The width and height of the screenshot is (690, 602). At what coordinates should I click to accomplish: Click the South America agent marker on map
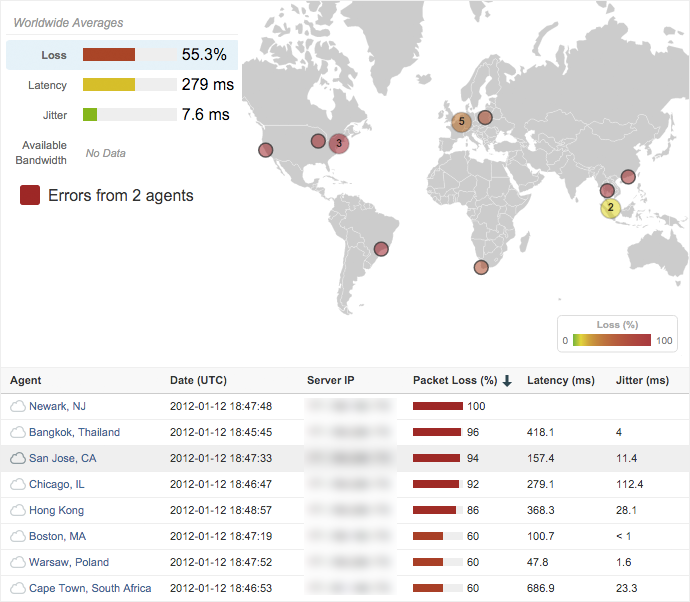[x=380, y=248]
